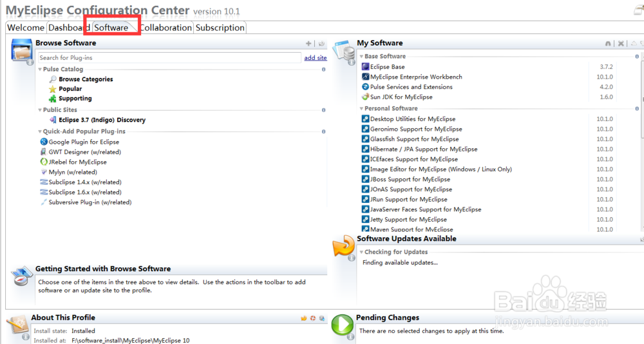Viewport: 644px width, 344px height.
Task: Click Getting Started compass icon
Action: tap(22, 276)
